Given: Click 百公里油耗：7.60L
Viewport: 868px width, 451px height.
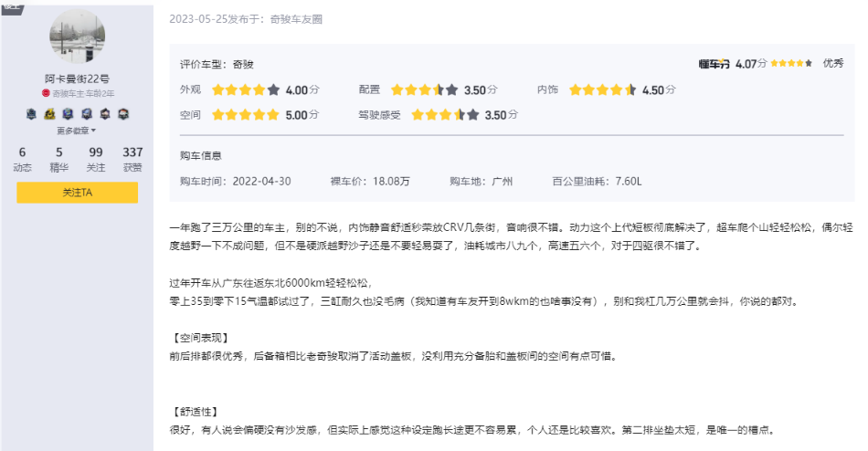Looking at the screenshot, I should 597,182.
